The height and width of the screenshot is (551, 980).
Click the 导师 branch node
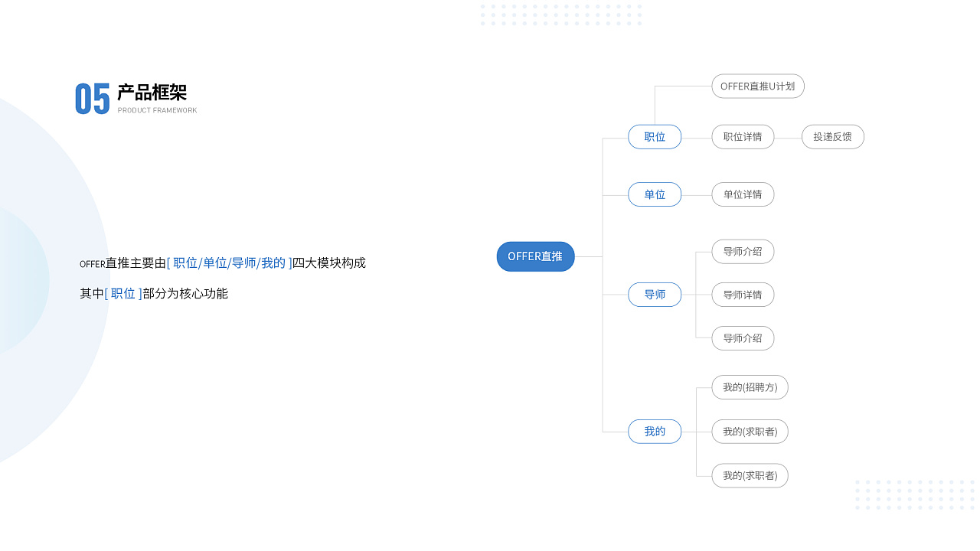pos(655,295)
